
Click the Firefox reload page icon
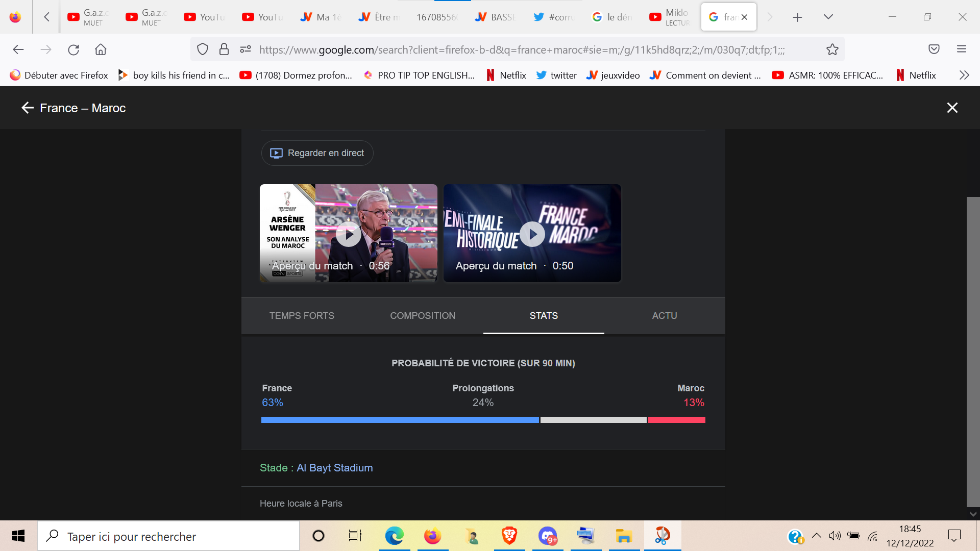(73, 49)
